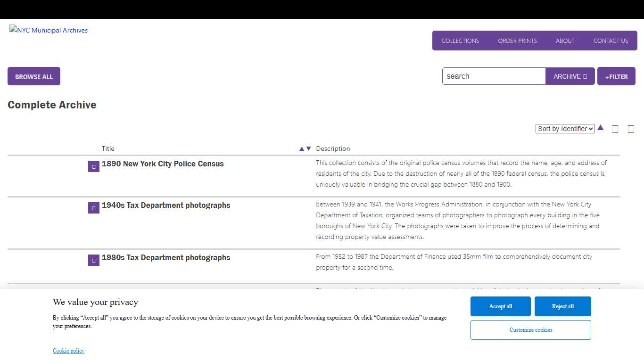Click inside the search input field
Image resolution: width=644 pixels, height=362 pixels.
[493, 76]
